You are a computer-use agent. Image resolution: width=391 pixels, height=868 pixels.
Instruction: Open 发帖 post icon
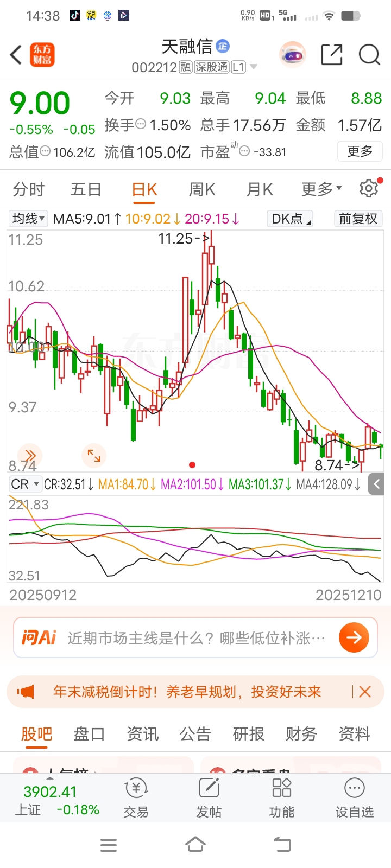click(209, 798)
